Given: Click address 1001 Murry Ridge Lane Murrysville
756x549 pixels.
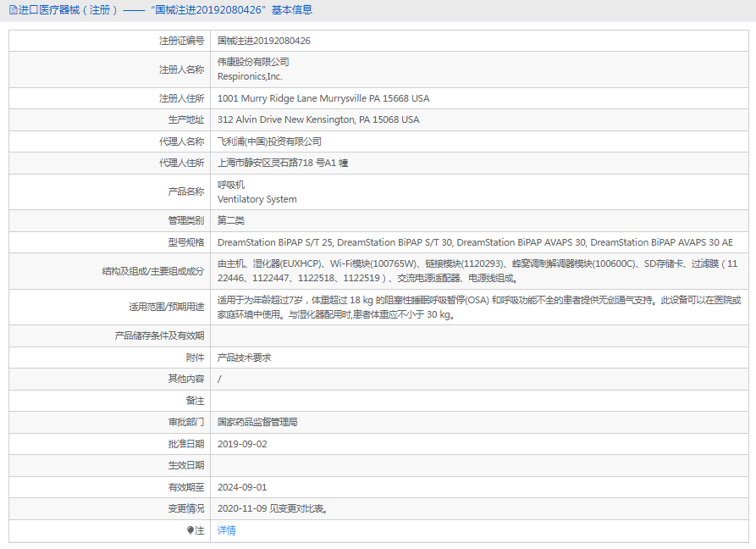Looking at the screenshot, I should pyautogui.click(x=323, y=98).
